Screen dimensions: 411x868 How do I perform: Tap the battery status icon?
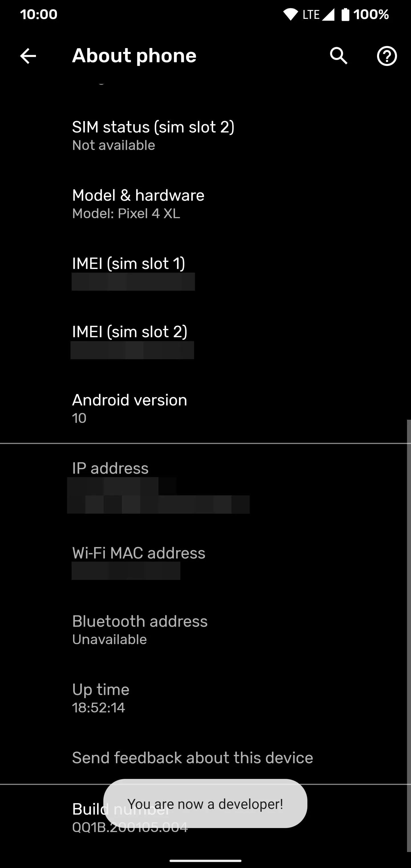click(345, 15)
